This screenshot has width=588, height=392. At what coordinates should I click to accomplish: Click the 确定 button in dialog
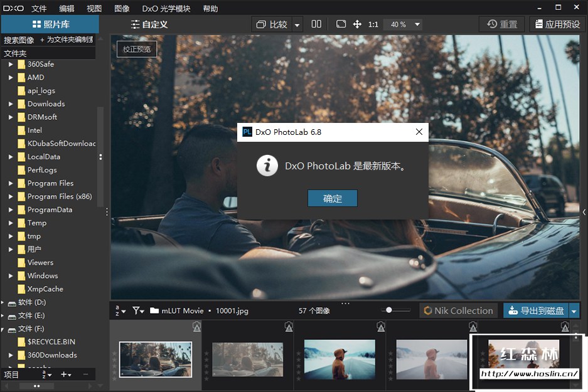(x=332, y=198)
